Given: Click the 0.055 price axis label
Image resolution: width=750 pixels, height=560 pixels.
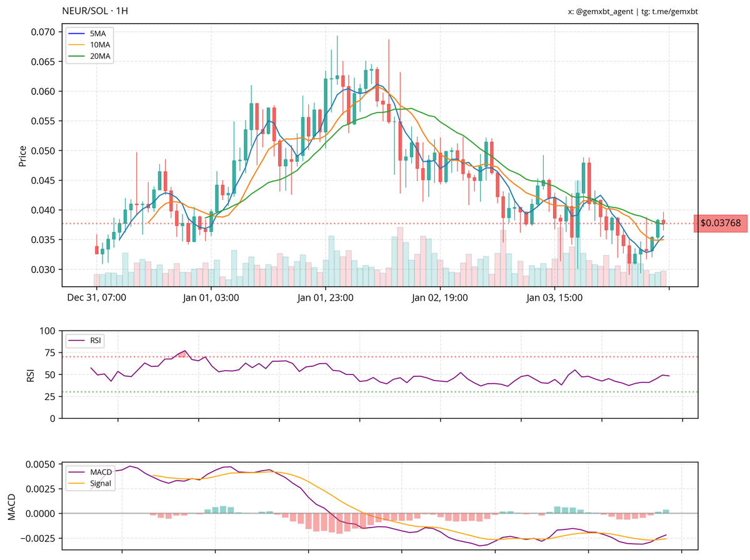Looking at the screenshot, I should (44, 121).
